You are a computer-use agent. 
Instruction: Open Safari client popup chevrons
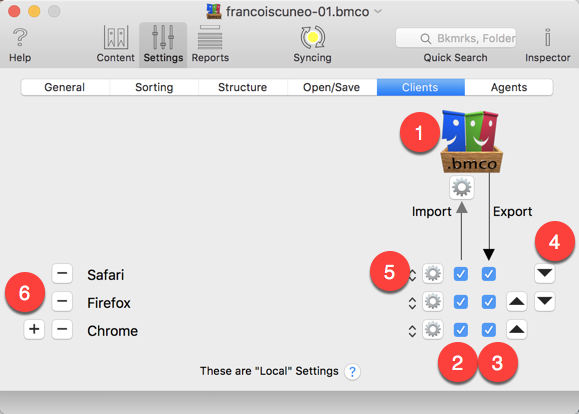412,275
